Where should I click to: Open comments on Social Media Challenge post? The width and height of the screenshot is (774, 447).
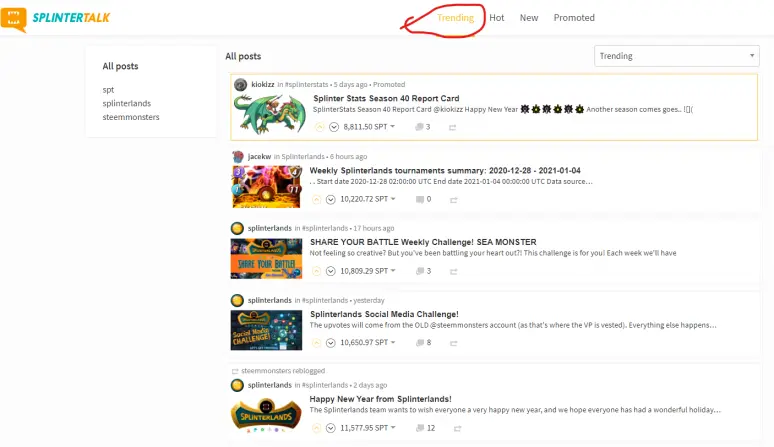[424, 342]
